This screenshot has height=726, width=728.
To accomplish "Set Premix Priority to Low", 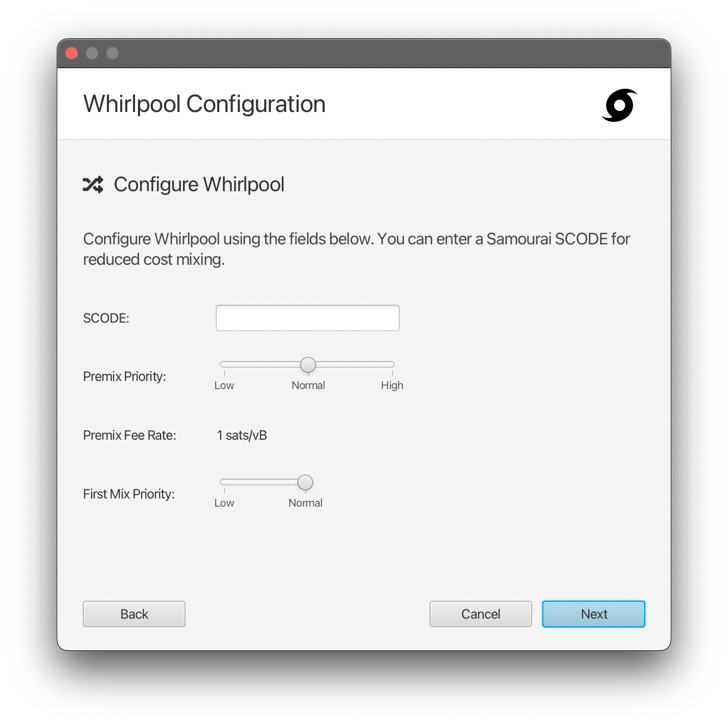I will (x=223, y=364).
